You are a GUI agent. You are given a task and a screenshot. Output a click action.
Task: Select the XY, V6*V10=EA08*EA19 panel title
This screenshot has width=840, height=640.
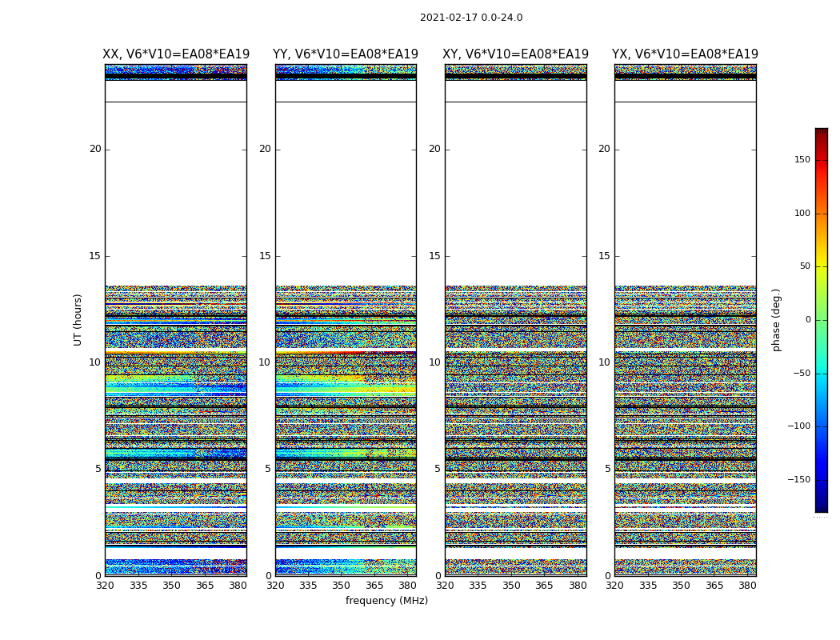coord(515,54)
